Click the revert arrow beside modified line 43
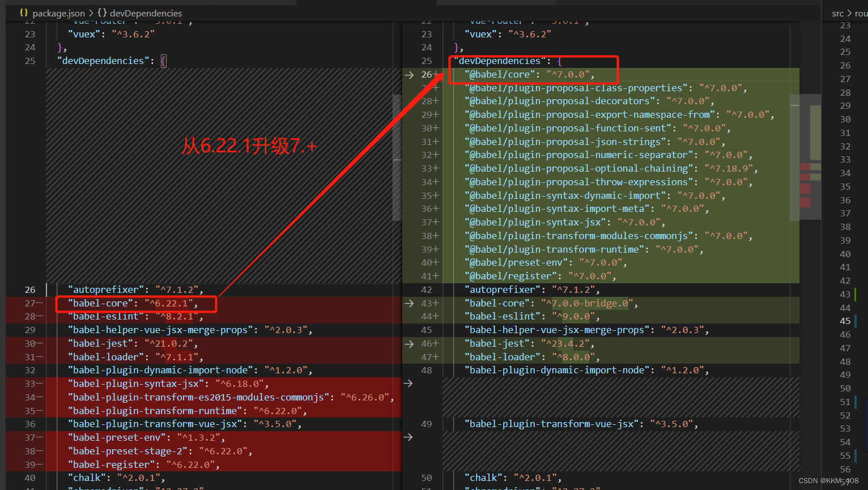 tap(409, 303)
